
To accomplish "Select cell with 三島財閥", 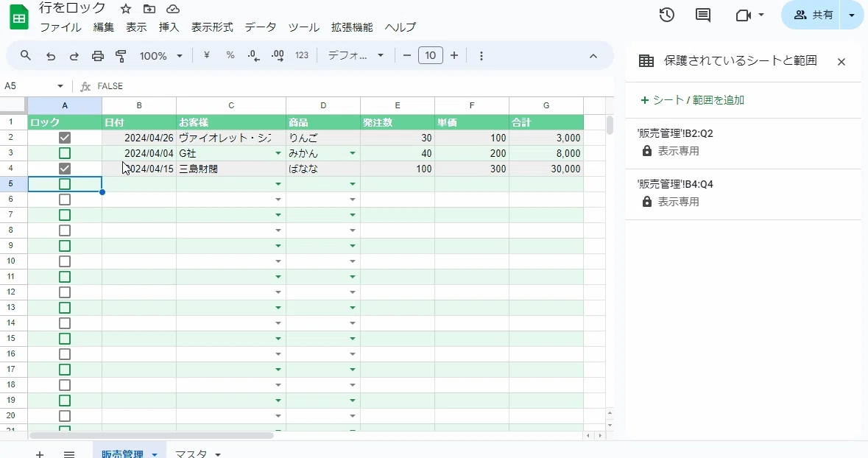I will [x=231, y=169].
